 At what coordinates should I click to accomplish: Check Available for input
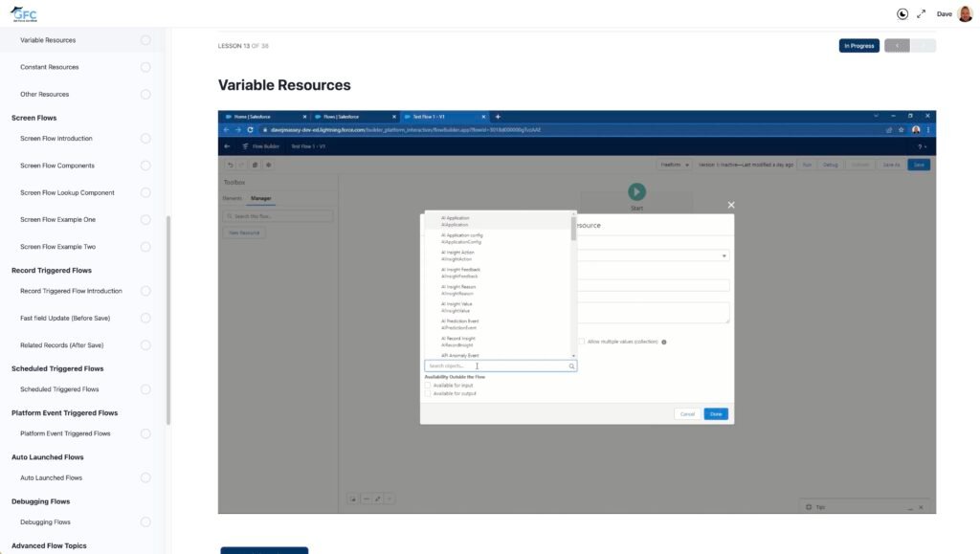point(428,386)
